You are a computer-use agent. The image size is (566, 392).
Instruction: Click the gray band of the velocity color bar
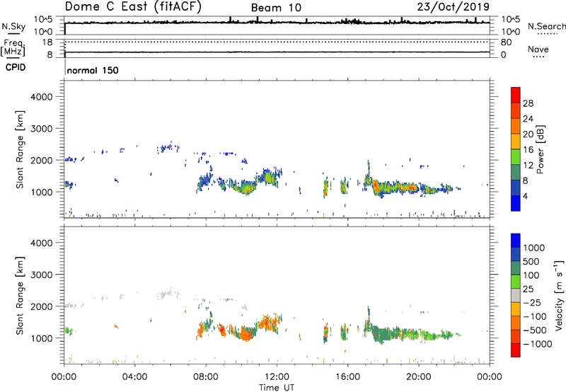[516, 296]
